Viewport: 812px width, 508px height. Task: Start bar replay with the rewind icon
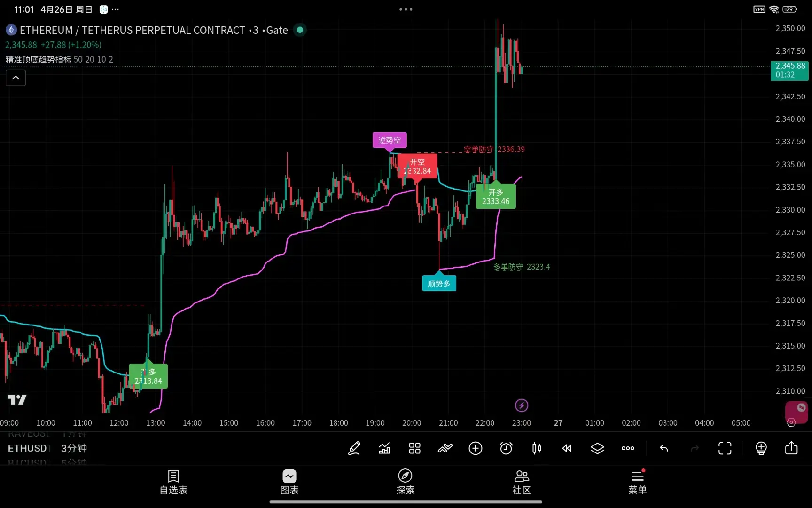coord(567,448)
